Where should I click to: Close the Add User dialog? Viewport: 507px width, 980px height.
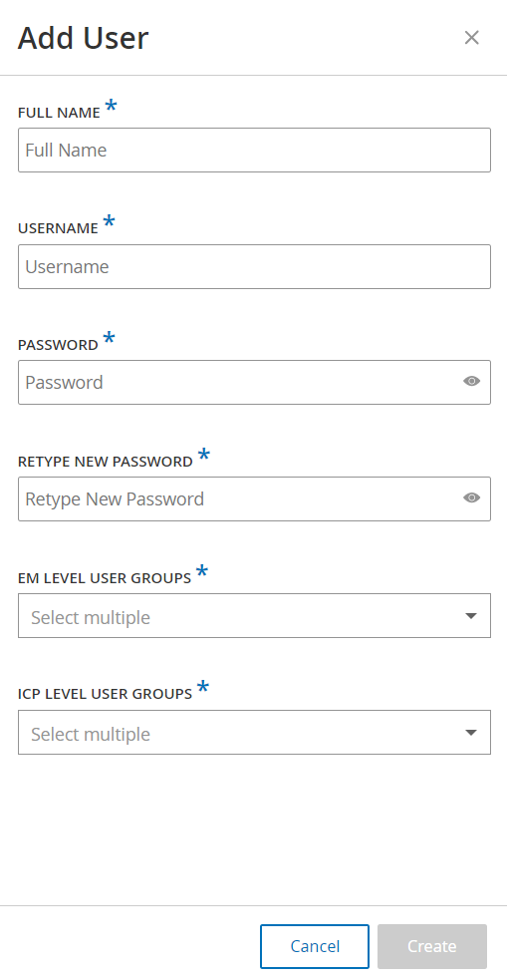[x=471, y=38]
